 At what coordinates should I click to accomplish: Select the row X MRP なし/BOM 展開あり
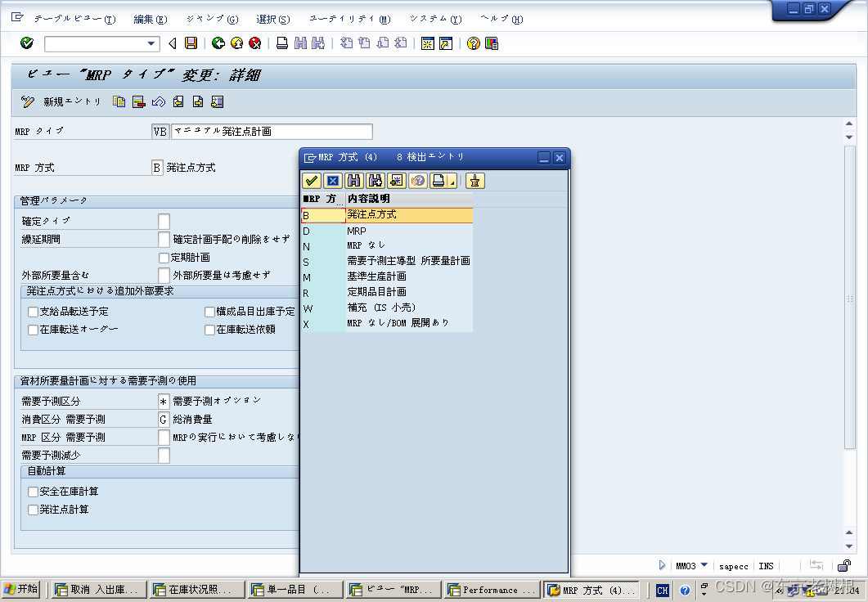(387, 324)
